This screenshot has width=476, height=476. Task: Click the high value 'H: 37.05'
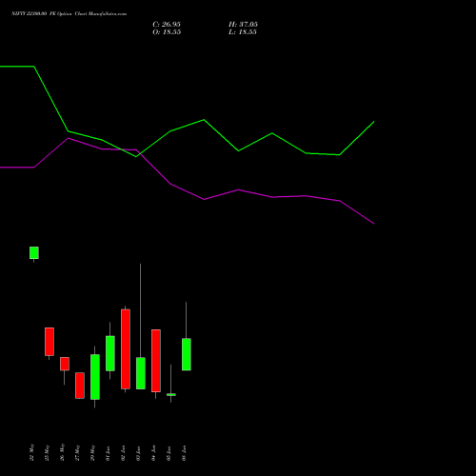pyautogui.click(x=243, y=25)
